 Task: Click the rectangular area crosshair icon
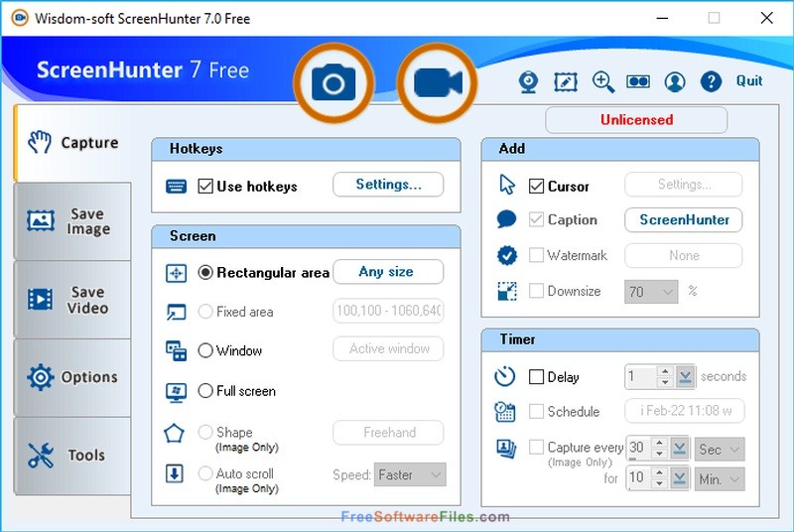tap(177, 273)
